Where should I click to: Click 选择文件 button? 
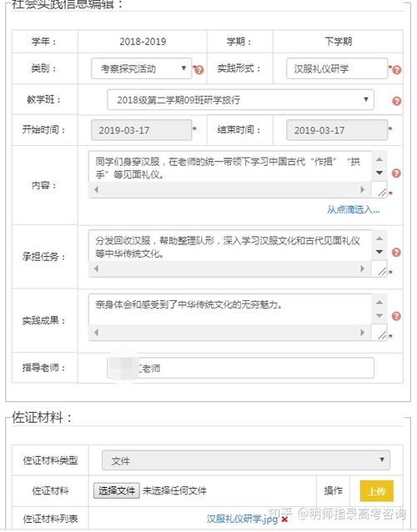click(x=117, y=490)
